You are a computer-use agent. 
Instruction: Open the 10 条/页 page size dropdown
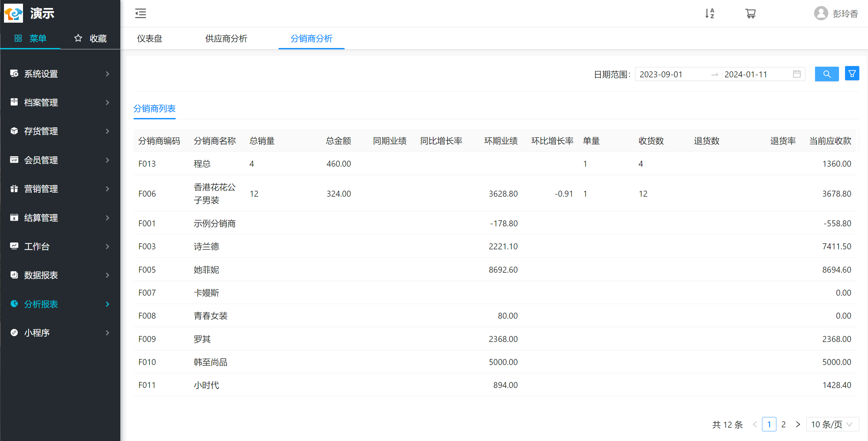pos(832,424)
